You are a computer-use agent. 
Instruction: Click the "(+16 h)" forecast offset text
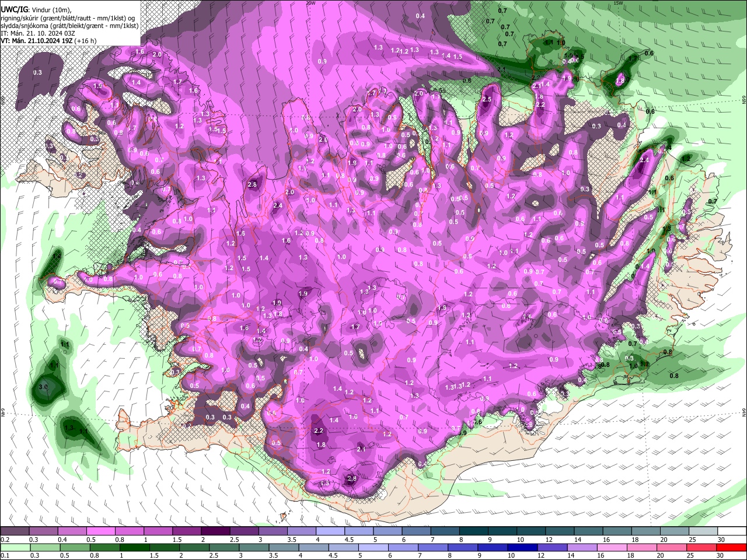85,41
